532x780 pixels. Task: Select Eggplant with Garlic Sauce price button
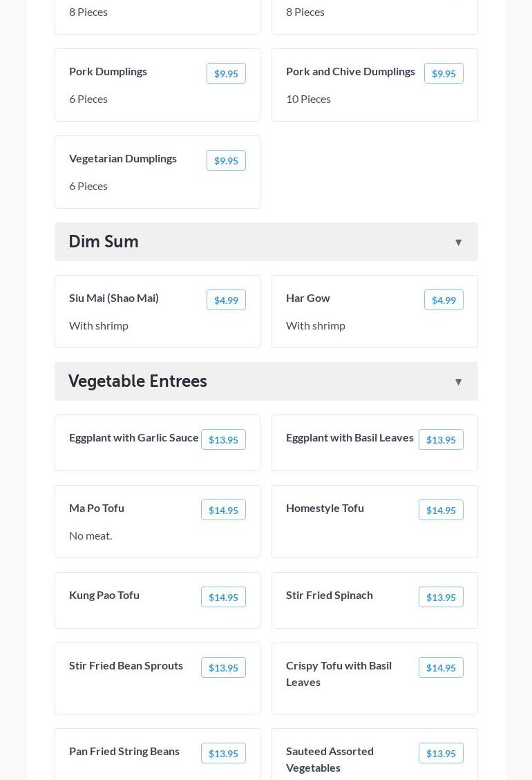pos(223,440)
